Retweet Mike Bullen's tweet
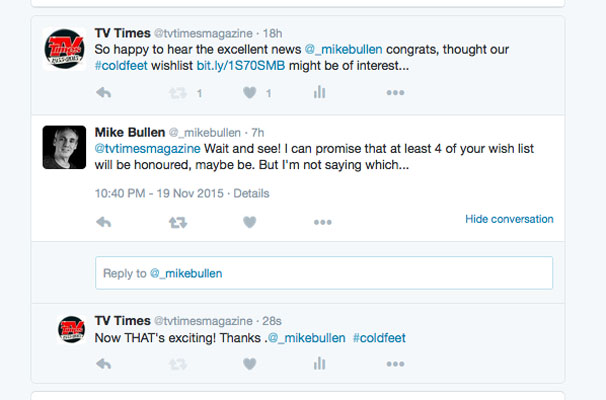The height and width of the screenshot is (400, 606). pos(177,222)
